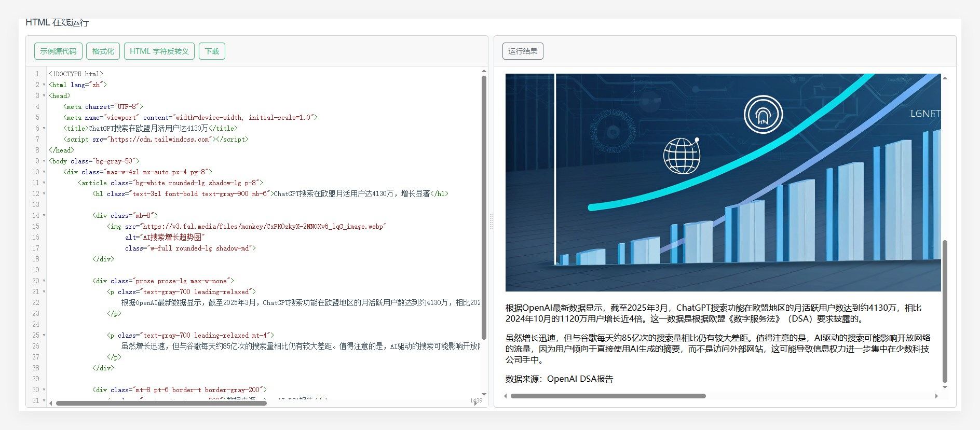Viewport: 980px width, 430px height.
Task: Click the result pane horizontal scrollbar thumb
Action: pyautogui.click(x=607, y=396)
